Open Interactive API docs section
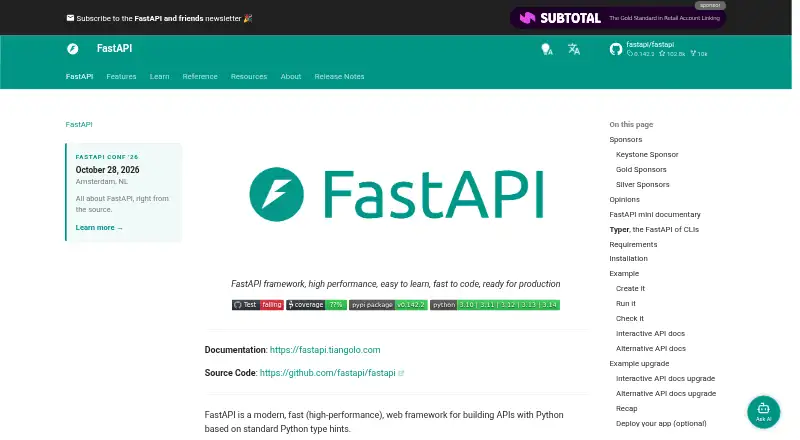This screenshot has width=800, height=440. point(650,334)
